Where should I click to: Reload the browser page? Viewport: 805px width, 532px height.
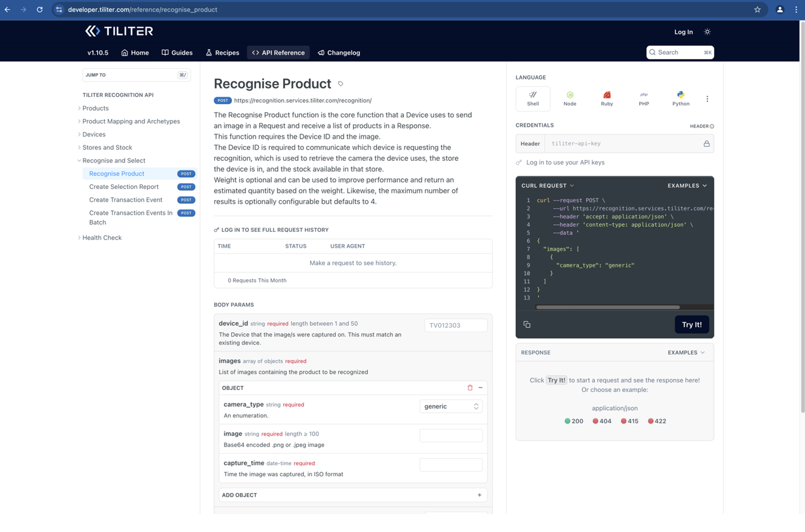click(40, 9)
